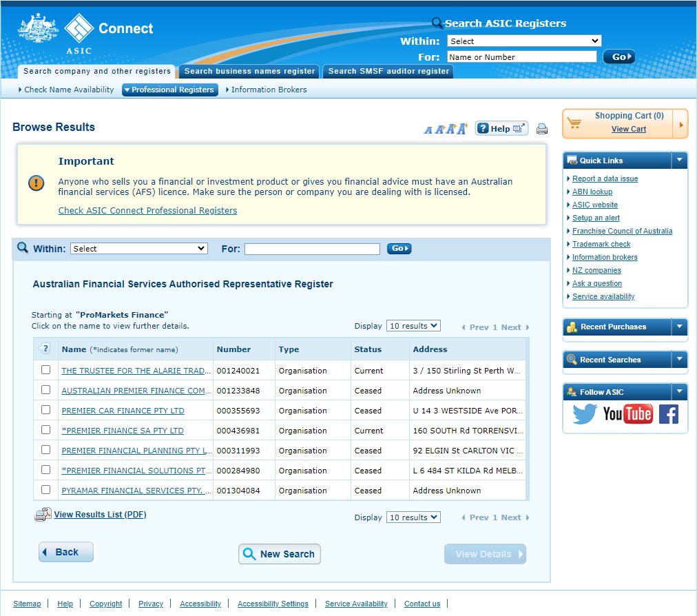
Task: Open the Twitter follow icon
Action: (x=584, y=414)
